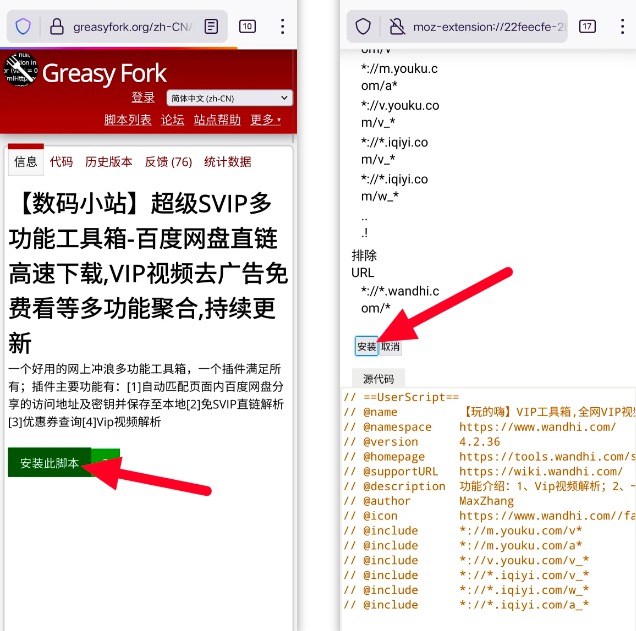Click the 安装 install button in extension page
This screenshot has height=631, width=636.
[367, 347]
